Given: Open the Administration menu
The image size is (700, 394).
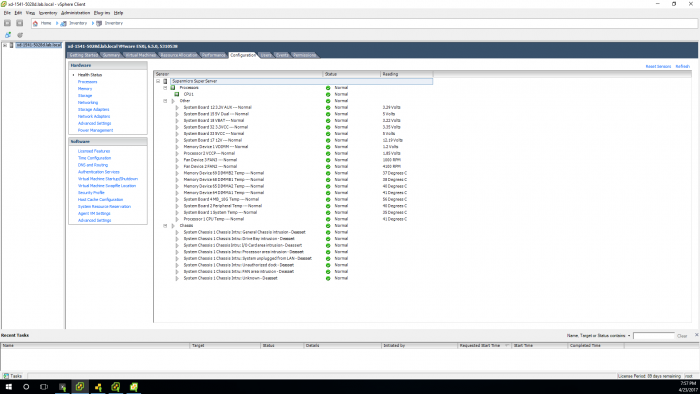Looking at the screenshot, I should 75,13.
